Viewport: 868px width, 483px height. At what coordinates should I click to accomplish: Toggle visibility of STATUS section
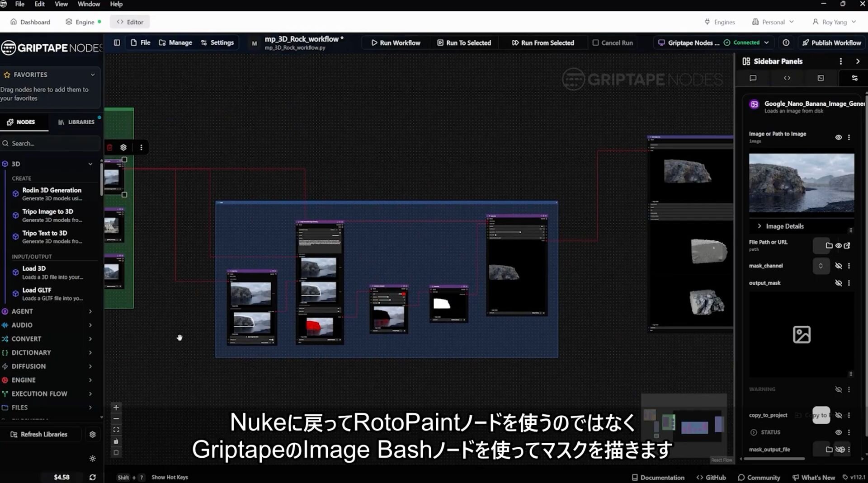(x=839, y=432)
